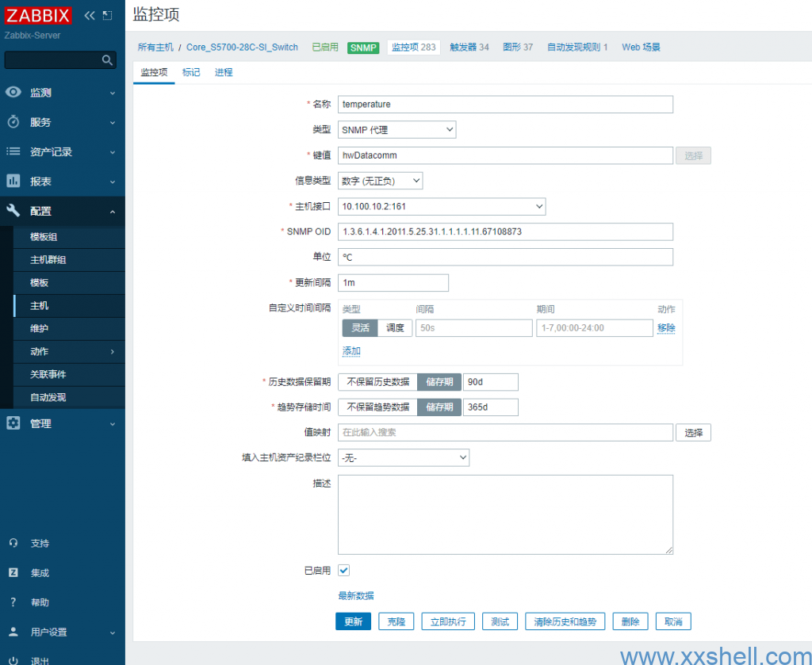
Task: Click the 监测 eye icon
Action: (13, 93)
